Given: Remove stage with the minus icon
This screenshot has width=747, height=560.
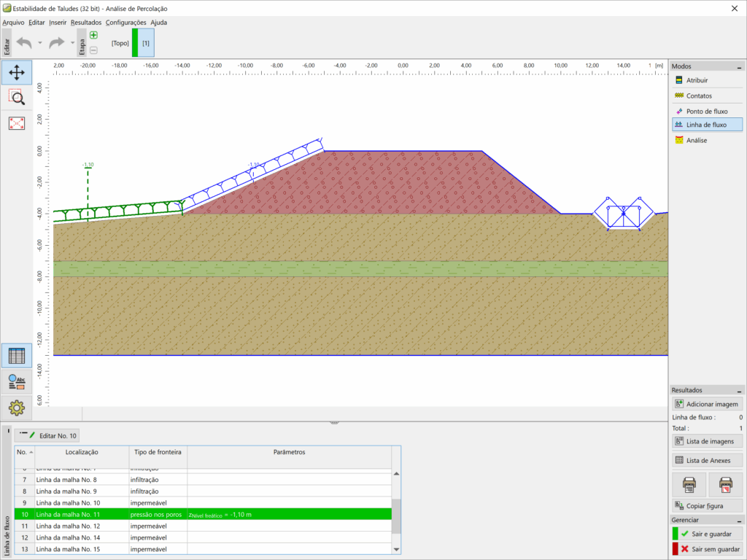Looking at the screenshot, I should click(x=94, y=50).
